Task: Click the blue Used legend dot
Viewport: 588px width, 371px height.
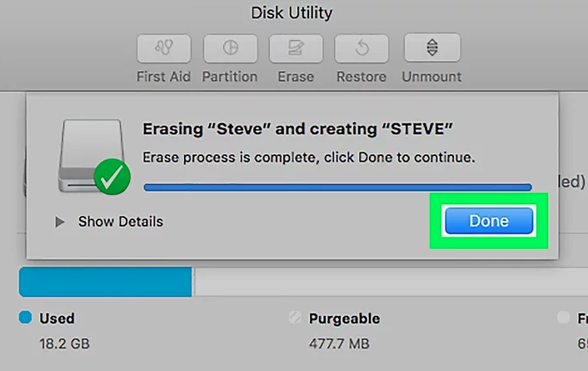Action: click(x=25, y=318)
